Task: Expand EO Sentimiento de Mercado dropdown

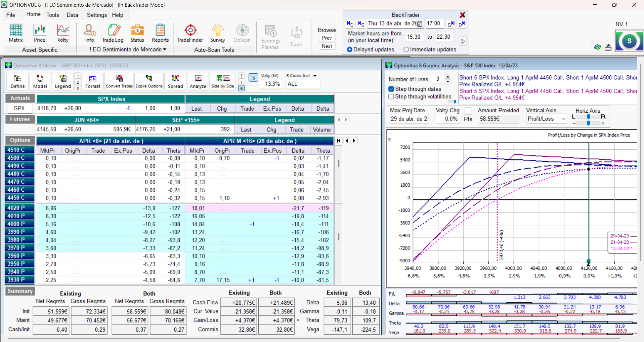Action: pyautogui.click(x=165, y=49)
